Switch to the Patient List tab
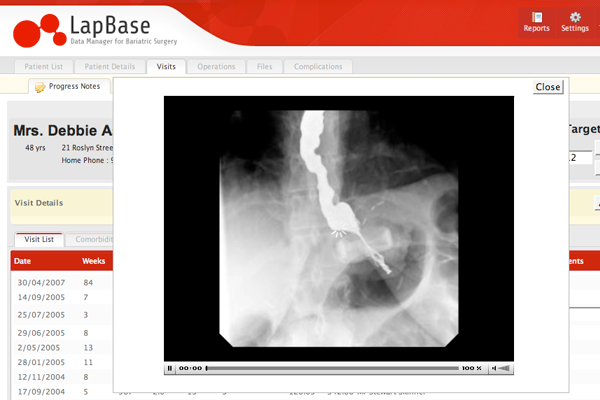The width and height of the screenshot is (600, 400). click(x=45, y=67)
